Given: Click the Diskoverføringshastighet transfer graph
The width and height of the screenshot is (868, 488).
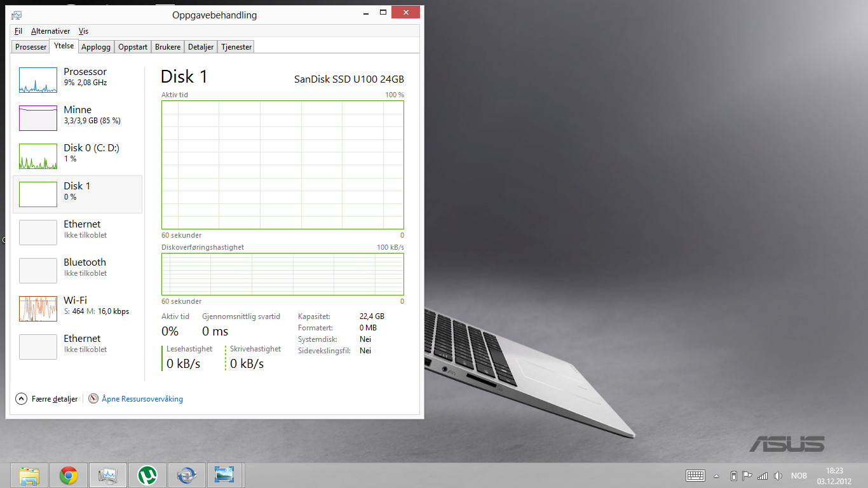Looking at the screenshot, I should pyautogui.click(x=283, y=274).
